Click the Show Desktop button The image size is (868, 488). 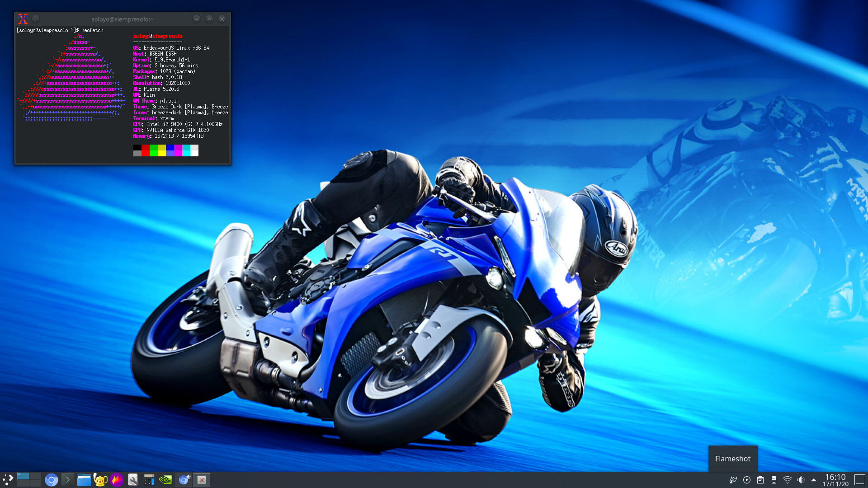[x=860, y=480]
